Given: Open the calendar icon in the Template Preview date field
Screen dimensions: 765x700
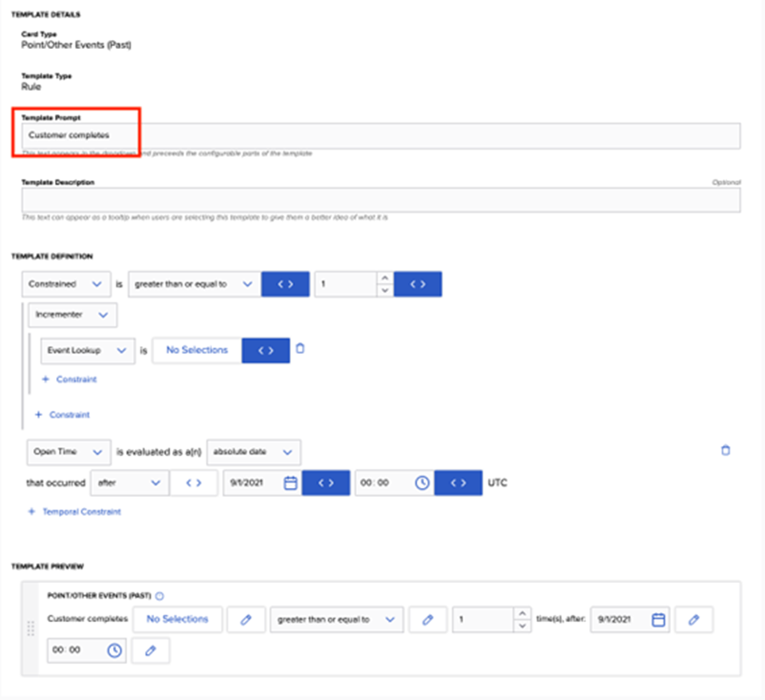Looking at the screenshot, I should (659, 619).
